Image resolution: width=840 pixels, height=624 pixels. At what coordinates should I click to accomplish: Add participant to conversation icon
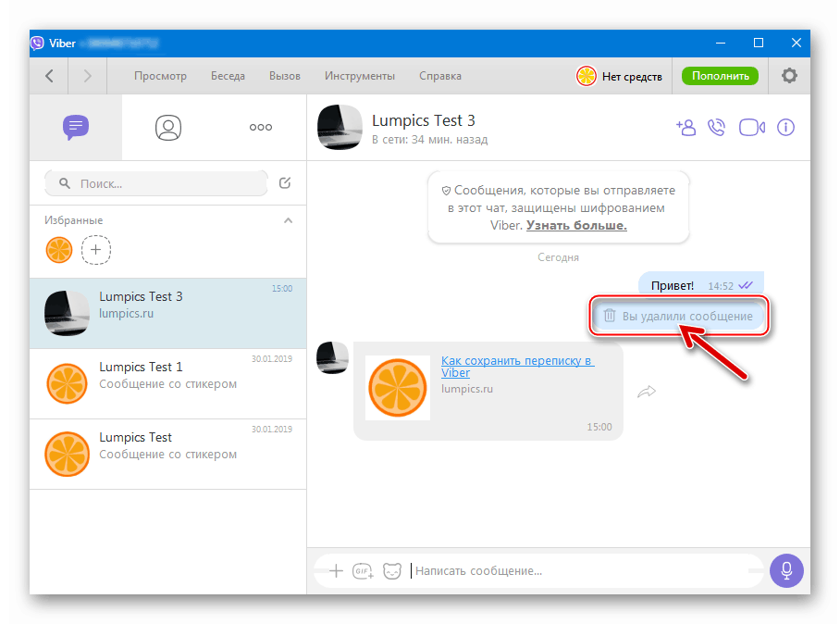point(686,128)
